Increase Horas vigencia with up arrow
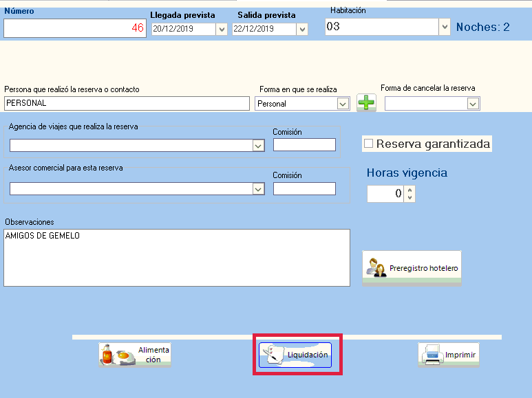 (410, 190)
